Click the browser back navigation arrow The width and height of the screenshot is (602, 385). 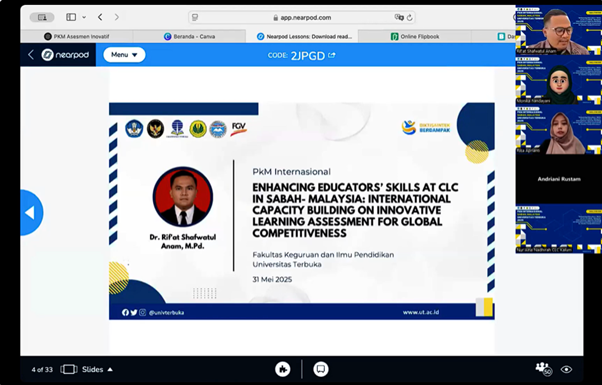100,17
